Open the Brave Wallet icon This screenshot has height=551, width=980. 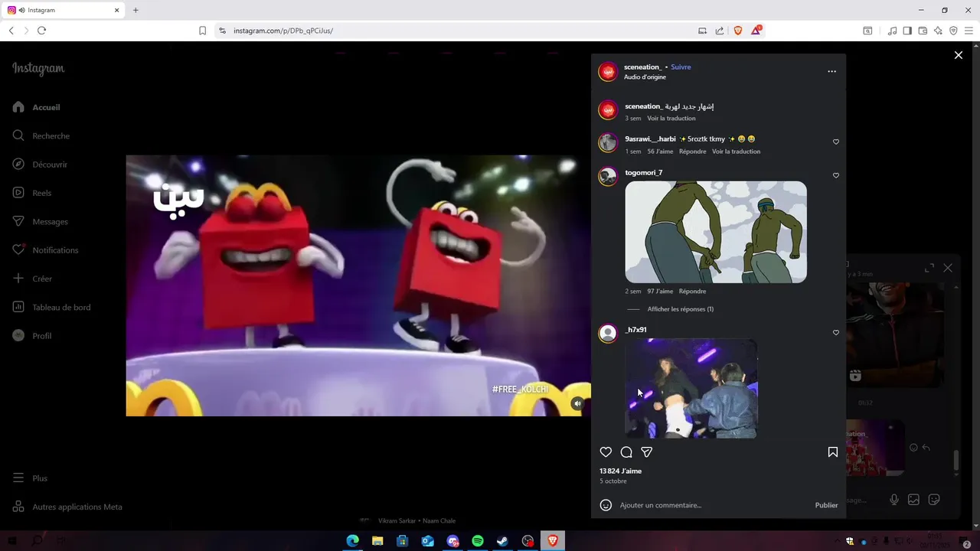[923, 31]
